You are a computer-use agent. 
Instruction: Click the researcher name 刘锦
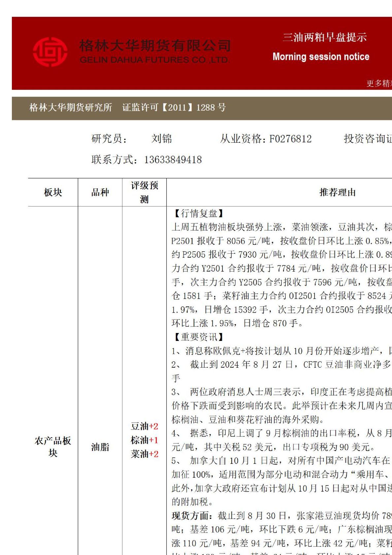coord(162,139)
